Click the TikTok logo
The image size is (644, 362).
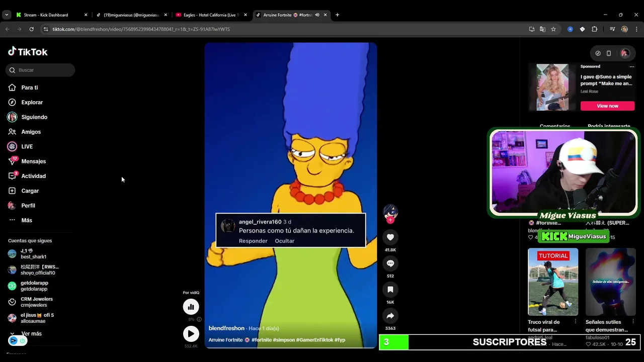point(28,51)
